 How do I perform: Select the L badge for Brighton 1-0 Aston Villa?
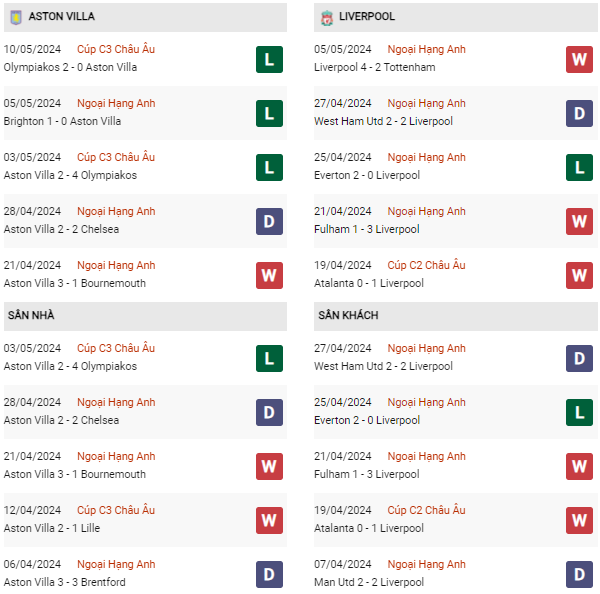(x=269, y=113)
